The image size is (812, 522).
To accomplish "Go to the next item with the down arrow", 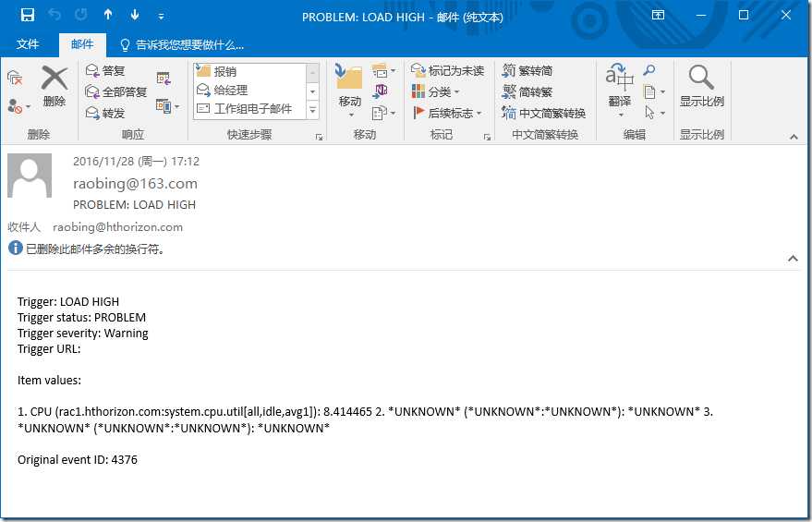I will (135, 16).
